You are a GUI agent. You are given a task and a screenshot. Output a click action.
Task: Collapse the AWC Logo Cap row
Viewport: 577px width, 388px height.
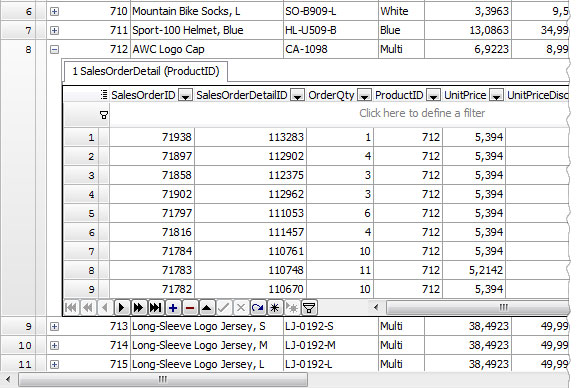[x=54, y=49]
